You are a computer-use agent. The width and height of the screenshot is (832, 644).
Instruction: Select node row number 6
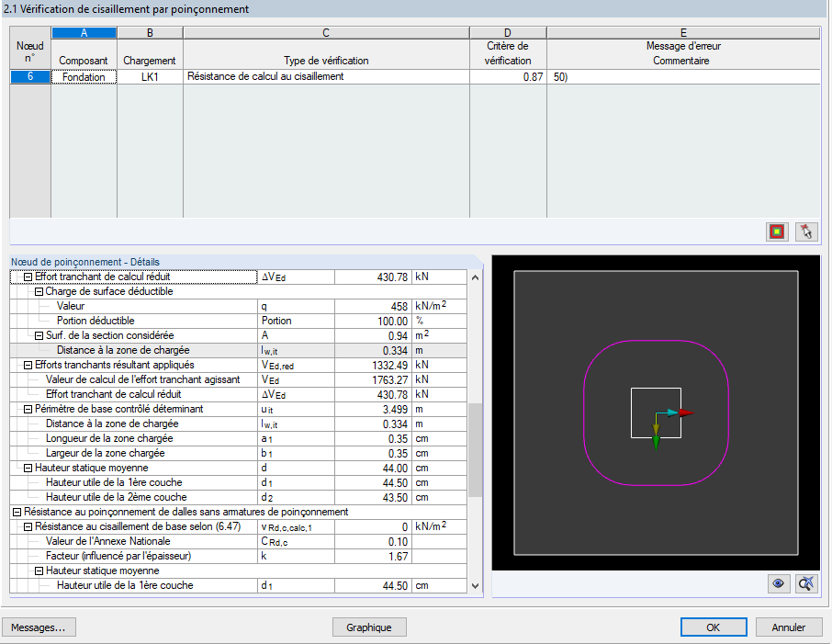click(x=30, y=76)
